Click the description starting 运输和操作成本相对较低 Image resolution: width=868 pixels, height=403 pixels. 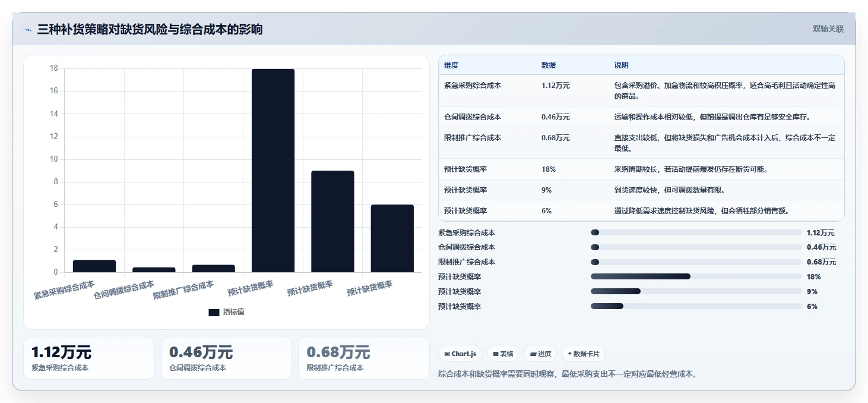pyautogui.click(x=712, y=117)
